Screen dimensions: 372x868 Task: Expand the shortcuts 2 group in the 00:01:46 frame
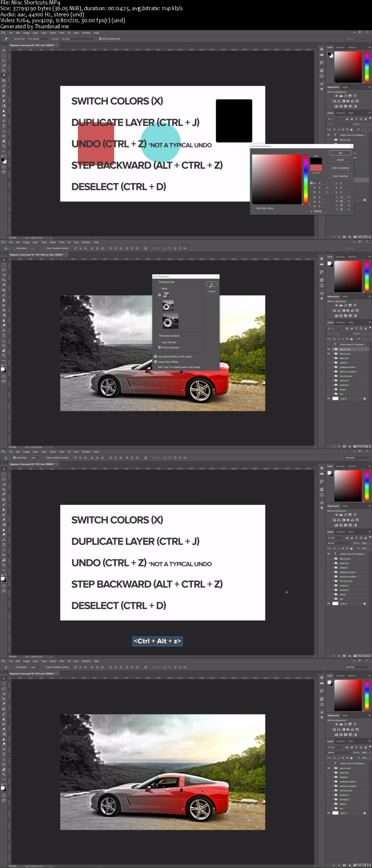tap(333, 385)
